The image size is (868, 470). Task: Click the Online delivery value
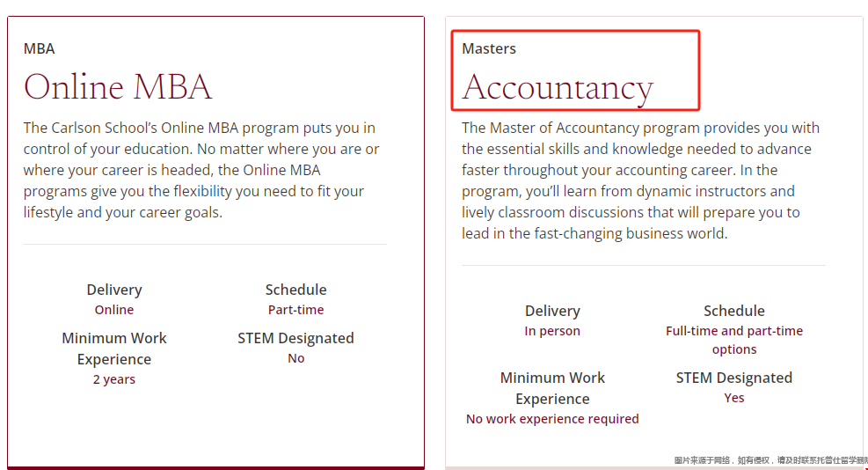coord(114,310)
